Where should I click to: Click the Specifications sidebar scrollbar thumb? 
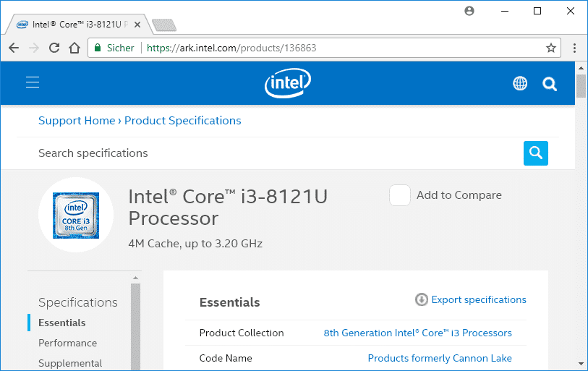click(136, 327)
